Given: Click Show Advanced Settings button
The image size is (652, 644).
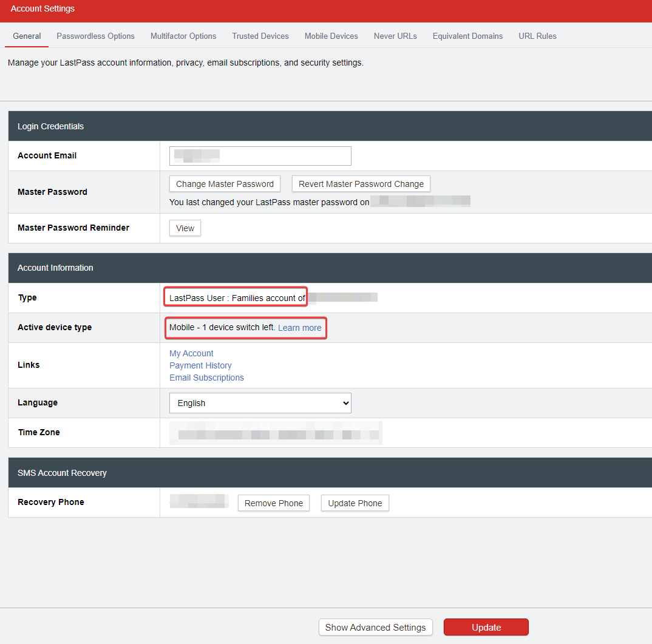Looking at the screenshot, I should pos(376,628).
